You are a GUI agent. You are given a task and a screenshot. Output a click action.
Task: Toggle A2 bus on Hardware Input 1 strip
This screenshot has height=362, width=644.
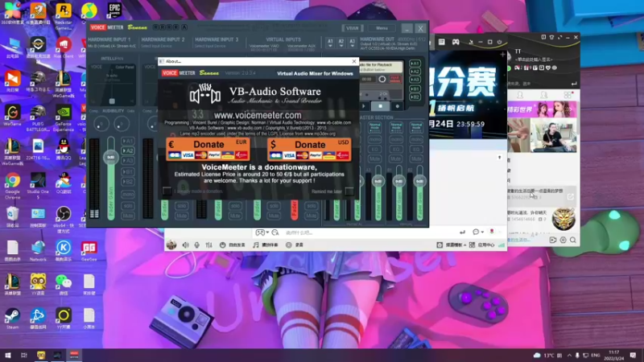[x=128, y=150]
